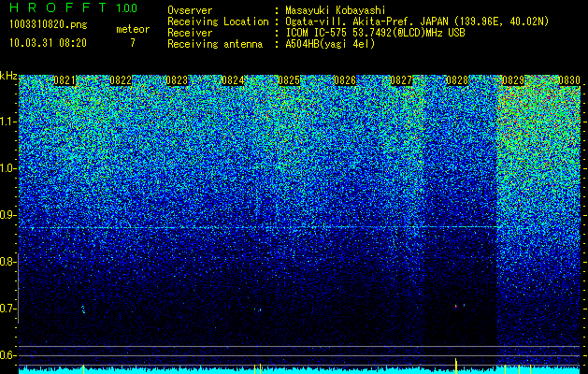Click the 0824 time marker

pos(233,80)
